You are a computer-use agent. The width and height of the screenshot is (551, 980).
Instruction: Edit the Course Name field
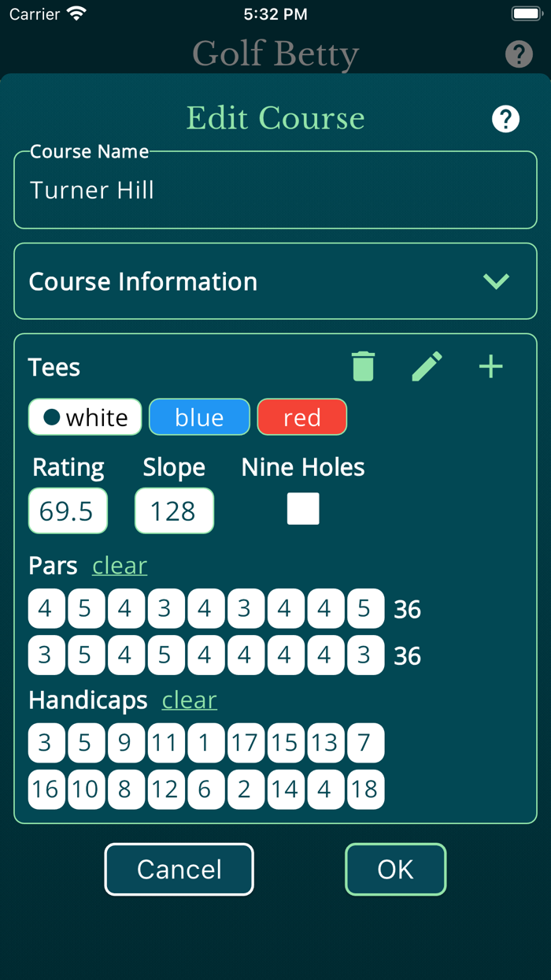tap(275, 190)
